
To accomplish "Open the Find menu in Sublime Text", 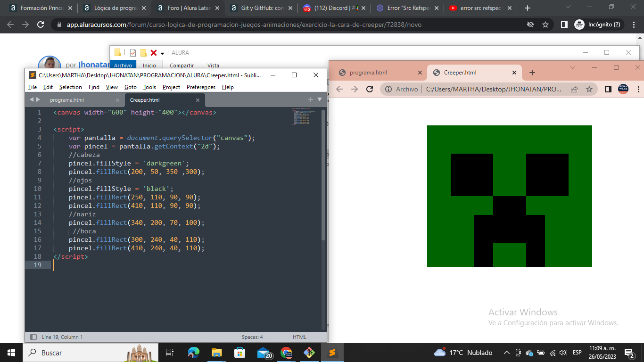I will [94, 87].
